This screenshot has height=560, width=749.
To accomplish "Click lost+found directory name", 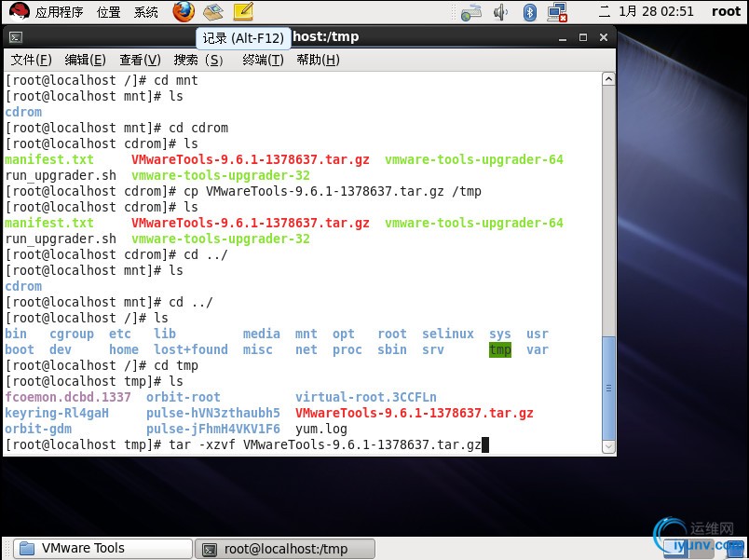I will click(x=191, y=349).
